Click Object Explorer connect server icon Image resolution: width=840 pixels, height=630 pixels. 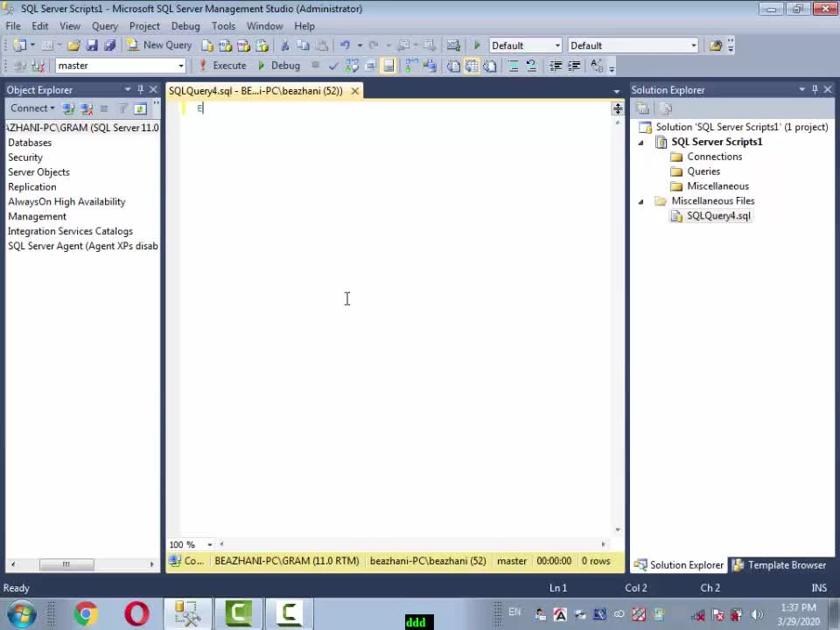(68, 108)
